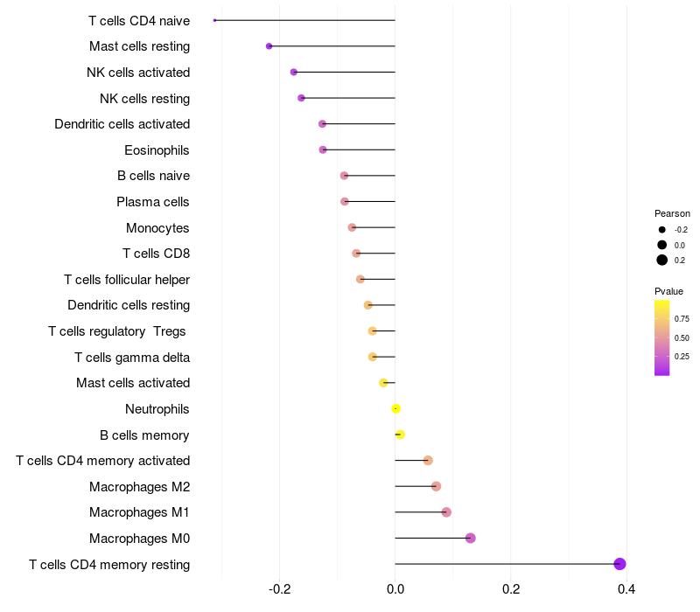This screenshot has height=612, width=700.
Task: Select the Macrophages M1 data point
Action: 446,512
